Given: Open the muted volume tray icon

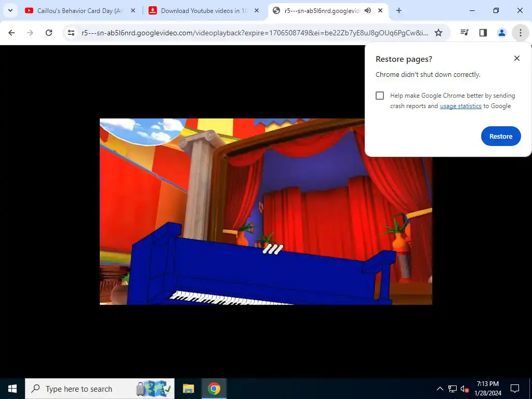Looking at the screenshot, I should coord(465,389).
